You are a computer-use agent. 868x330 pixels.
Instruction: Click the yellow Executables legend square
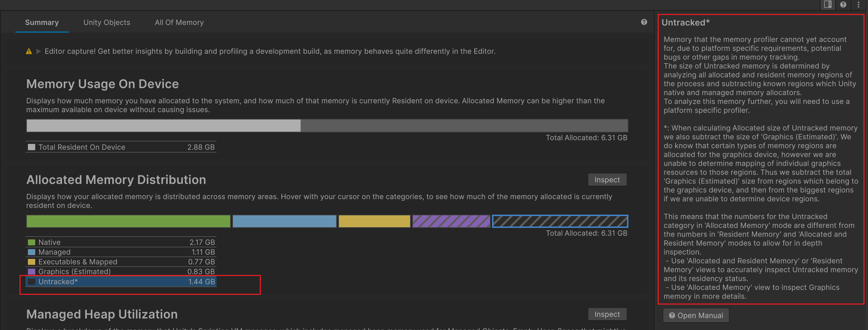(31, 262)
